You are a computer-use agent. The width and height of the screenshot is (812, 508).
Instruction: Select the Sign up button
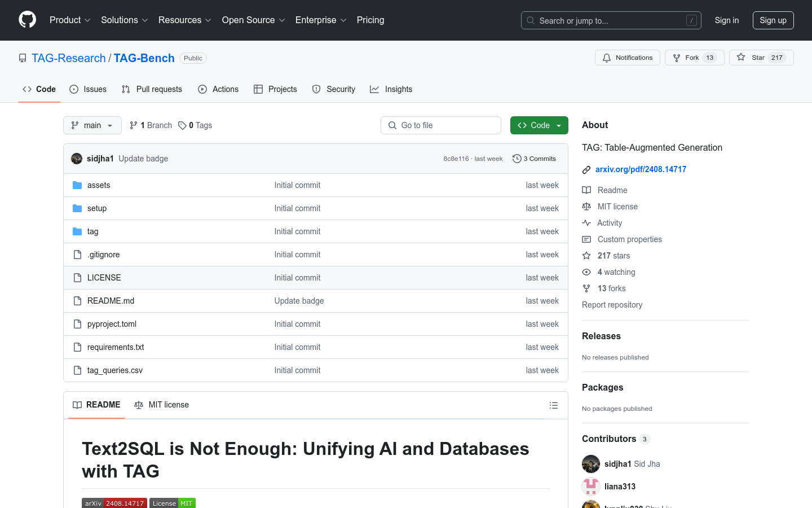pos(773,20)
